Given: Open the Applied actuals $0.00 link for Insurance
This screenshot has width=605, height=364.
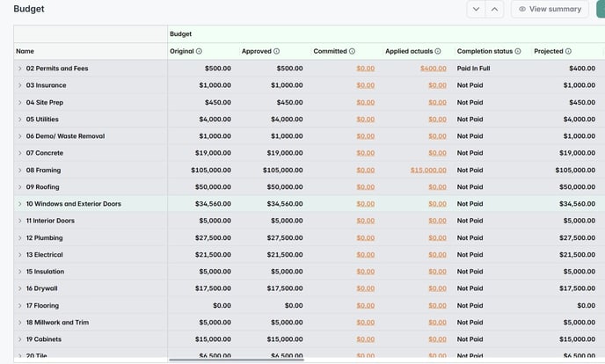Looking at the screenshot, I should click(438, 85).
